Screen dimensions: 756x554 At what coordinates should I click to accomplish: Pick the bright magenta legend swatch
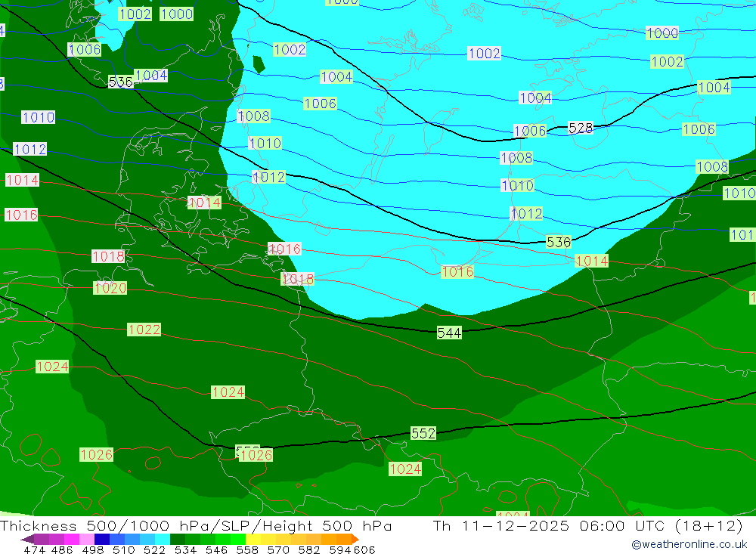(x=71, y=539)
